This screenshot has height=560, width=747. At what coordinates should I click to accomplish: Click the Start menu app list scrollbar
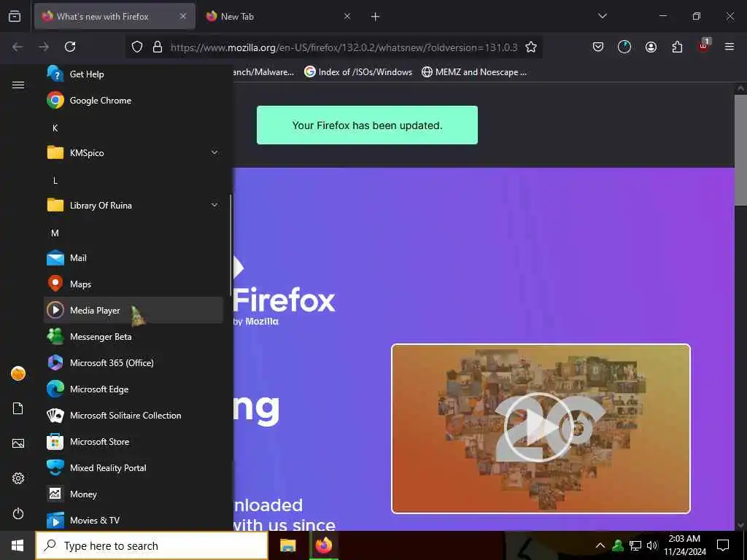(231, 245)
